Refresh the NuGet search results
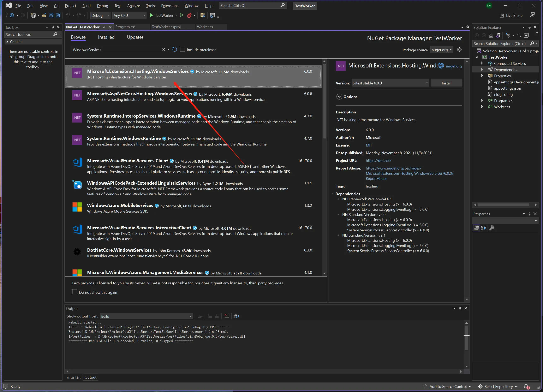543x392 pixels. click(x=174, y=49)
